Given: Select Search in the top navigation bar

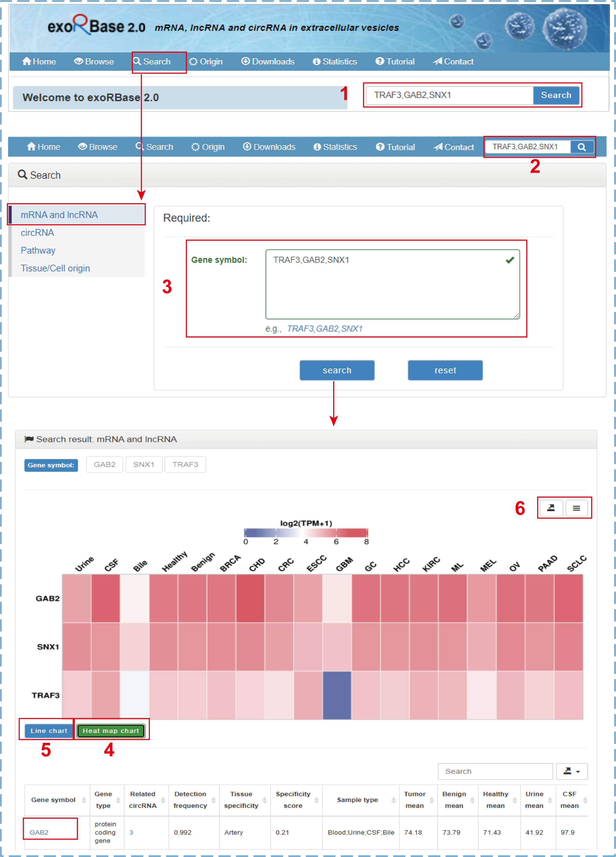Looking at the screenshot, I should (152, 61).
